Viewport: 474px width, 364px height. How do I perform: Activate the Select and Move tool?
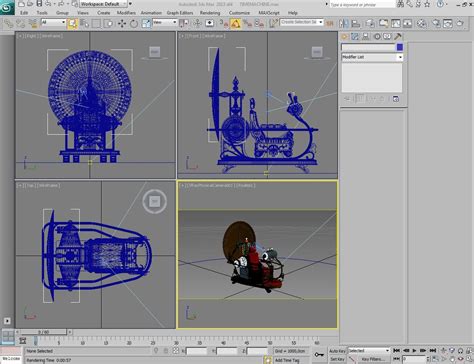[x=122, y=23]
